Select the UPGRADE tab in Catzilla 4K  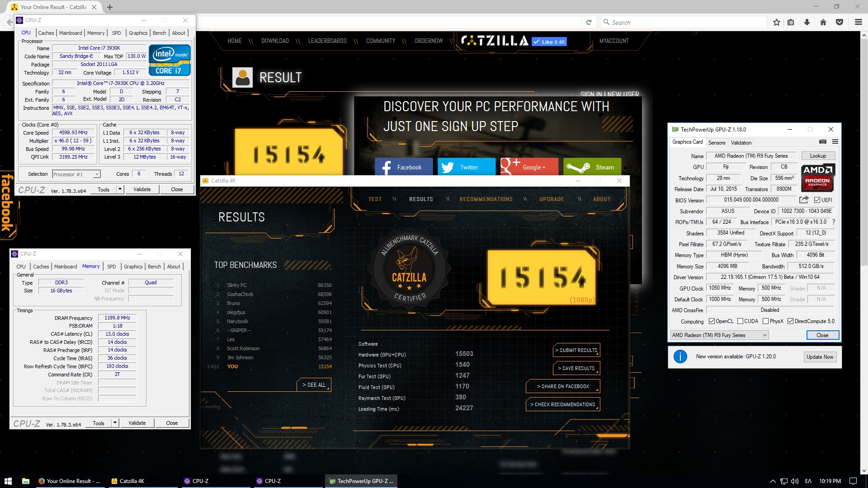552,199
